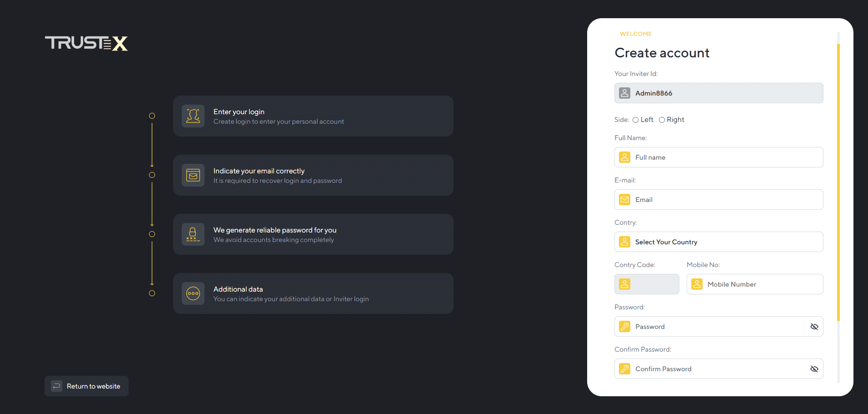Viewport: 868px width, 414px height.
Task: Click the password lock step icon
Action: pyautogui.click(x=193, y=234)
